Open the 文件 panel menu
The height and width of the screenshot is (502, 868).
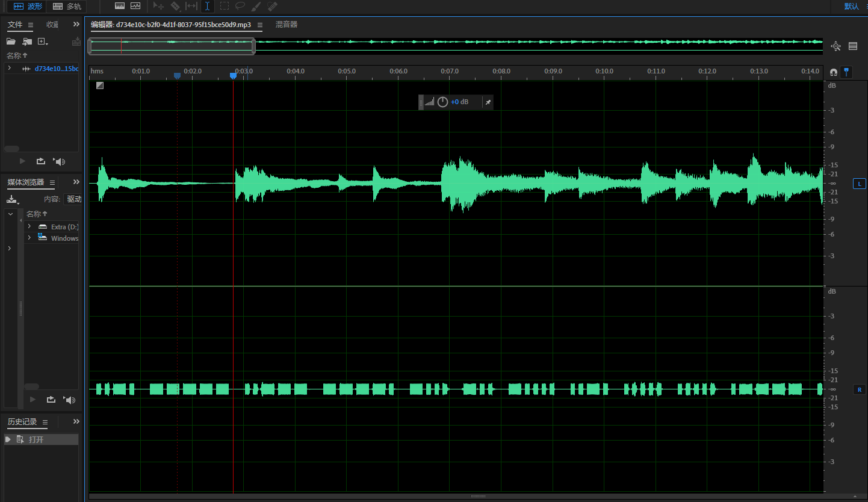tap(30, 25)
